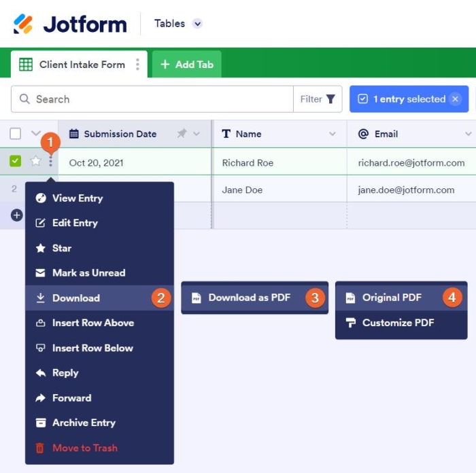Choose Customize PDF option
This screenshot has height=473, width=476.
401,323
